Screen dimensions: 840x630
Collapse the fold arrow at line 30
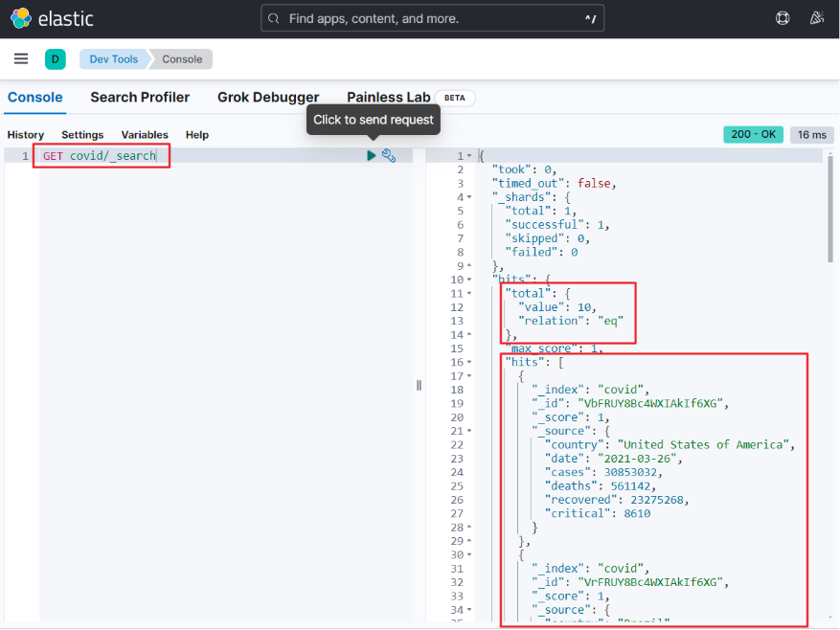point(469,555)
